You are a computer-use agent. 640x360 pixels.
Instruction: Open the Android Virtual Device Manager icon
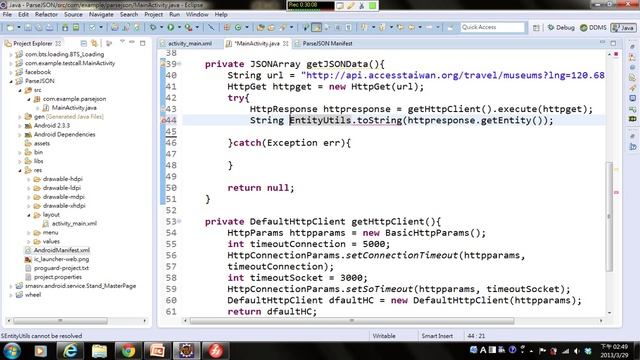pyautogui.click(x=76, y=28)
